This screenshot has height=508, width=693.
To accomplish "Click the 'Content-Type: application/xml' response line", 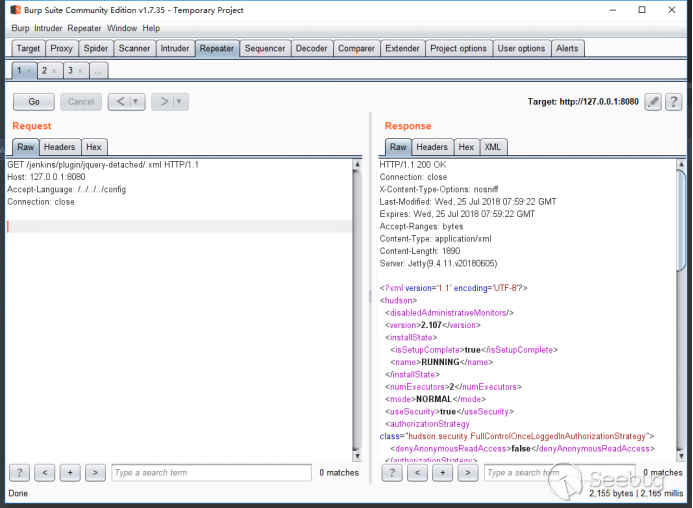I will [x=435, y=239].
